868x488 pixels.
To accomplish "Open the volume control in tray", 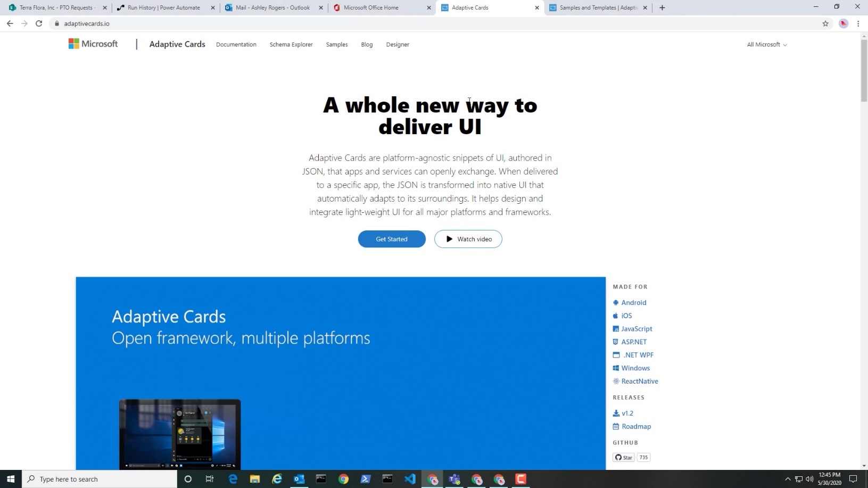I will tap(809, 479).
